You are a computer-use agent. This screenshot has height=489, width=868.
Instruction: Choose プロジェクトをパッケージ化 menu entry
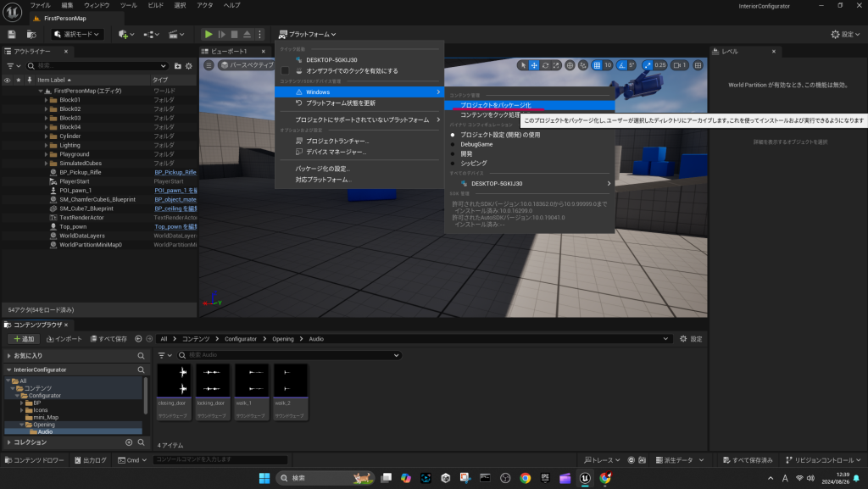[x=495, y=105]
